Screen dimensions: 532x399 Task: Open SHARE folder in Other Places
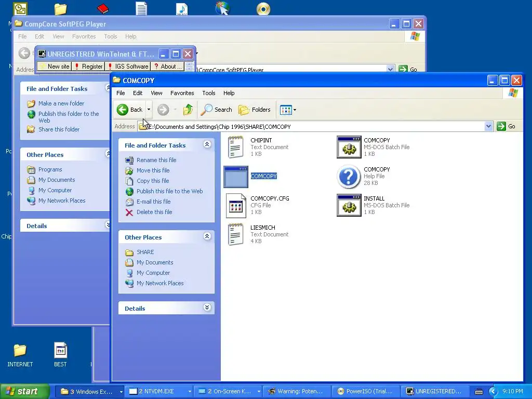pos(145,252)
